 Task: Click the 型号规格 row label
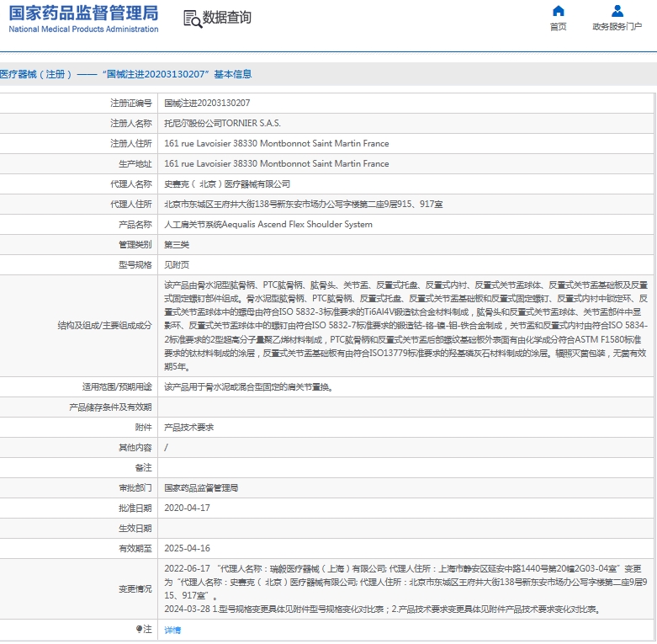(135, 264)
